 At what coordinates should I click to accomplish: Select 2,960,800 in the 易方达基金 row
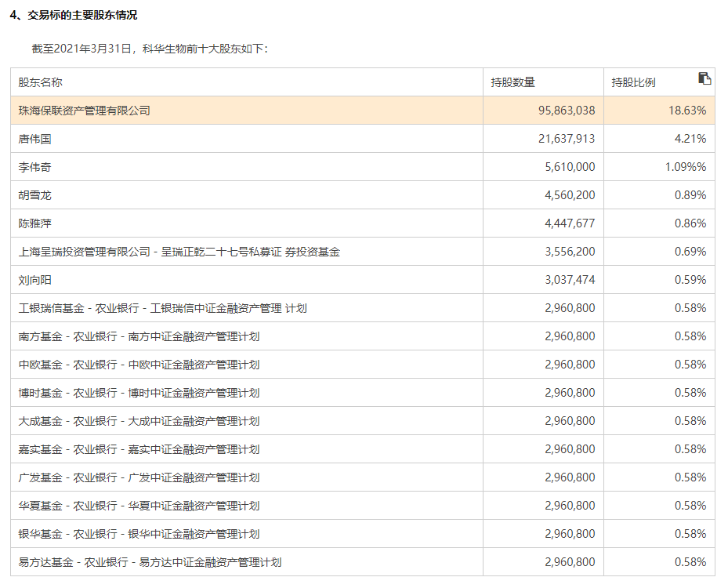coord(570,563)
